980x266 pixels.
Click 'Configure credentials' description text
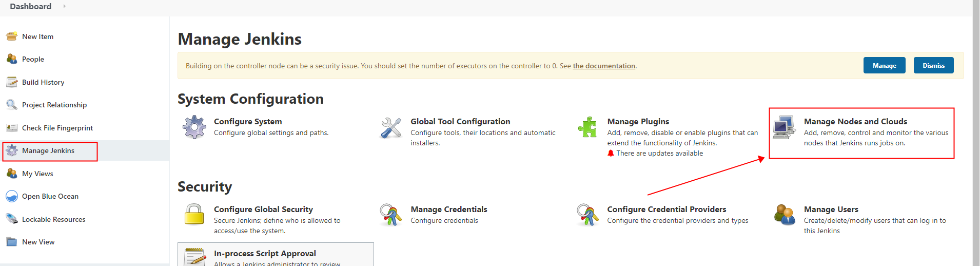point(444,220)
